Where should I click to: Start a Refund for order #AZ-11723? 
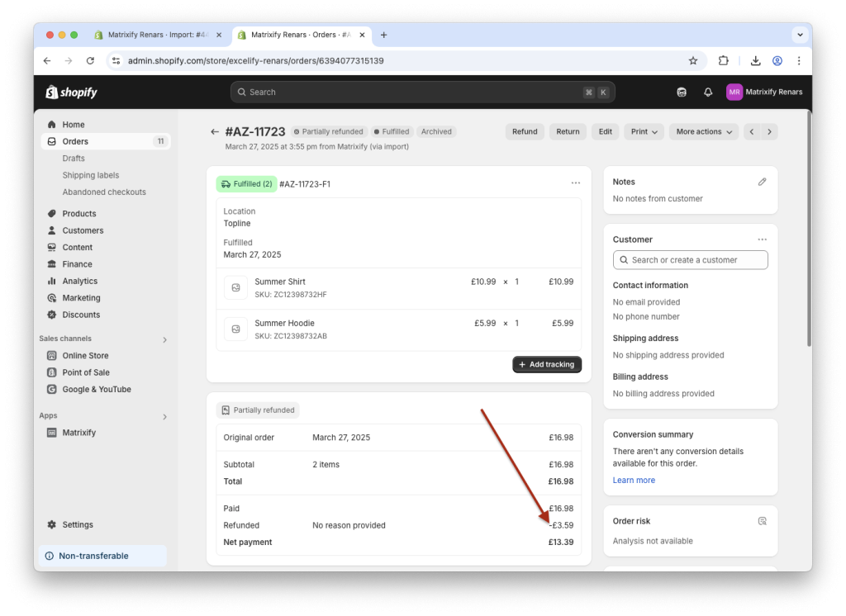pos(525,131)
